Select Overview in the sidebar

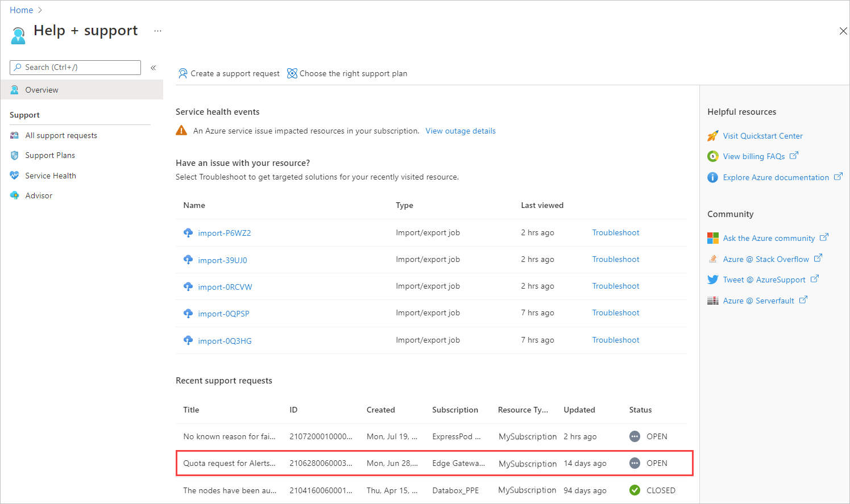(43, 89)
